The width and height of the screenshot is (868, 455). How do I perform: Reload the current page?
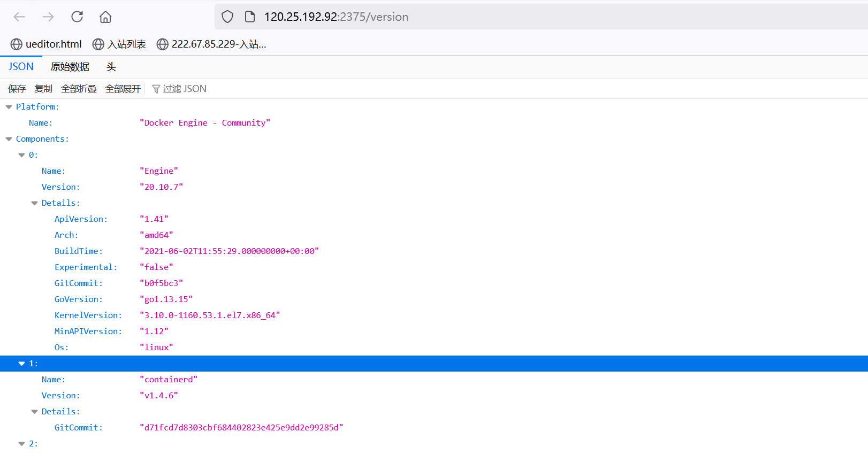(x=77, y=17)
